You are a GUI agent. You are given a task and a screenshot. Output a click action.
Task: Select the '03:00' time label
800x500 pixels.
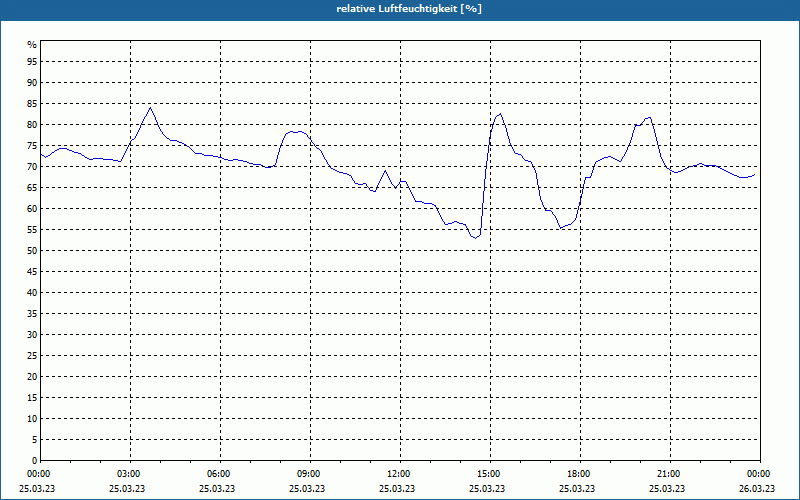(x=129, y=474)
